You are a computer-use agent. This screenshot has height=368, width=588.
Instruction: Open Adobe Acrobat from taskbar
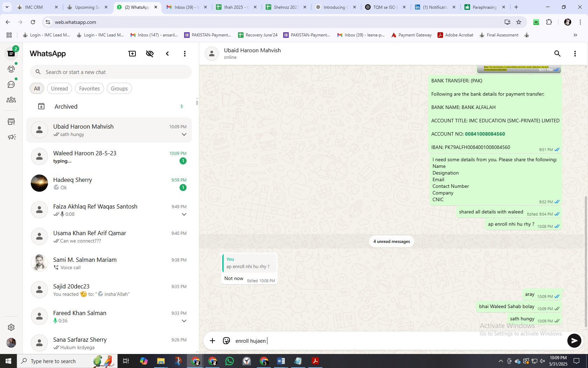[x=315, y=361]
